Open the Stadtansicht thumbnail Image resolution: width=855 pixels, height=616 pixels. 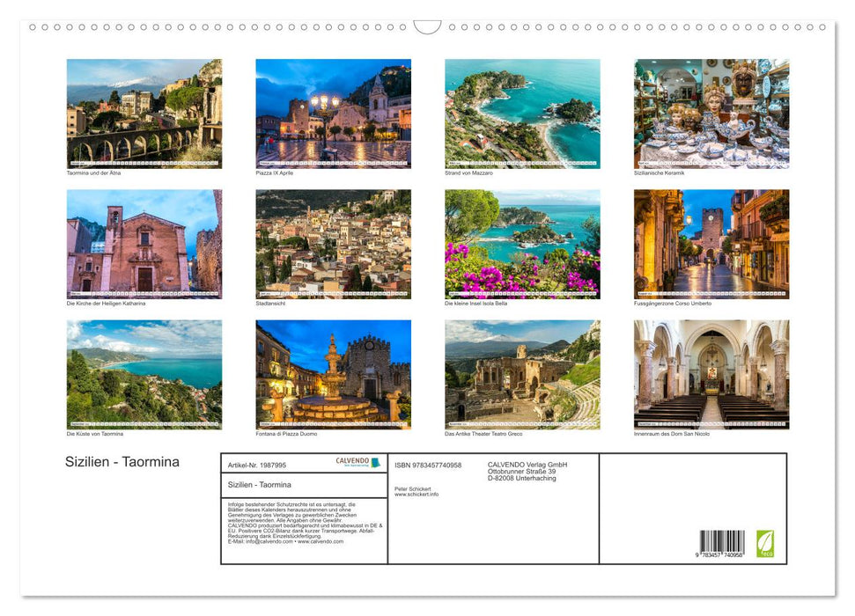point(333,244)
